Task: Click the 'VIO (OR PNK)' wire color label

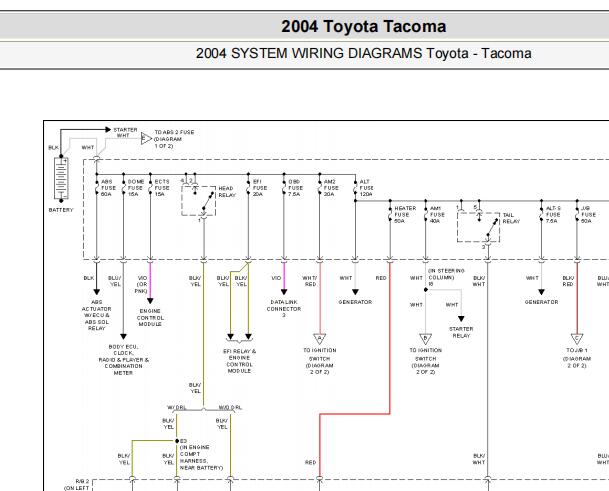Action: (x=142, y=284)
